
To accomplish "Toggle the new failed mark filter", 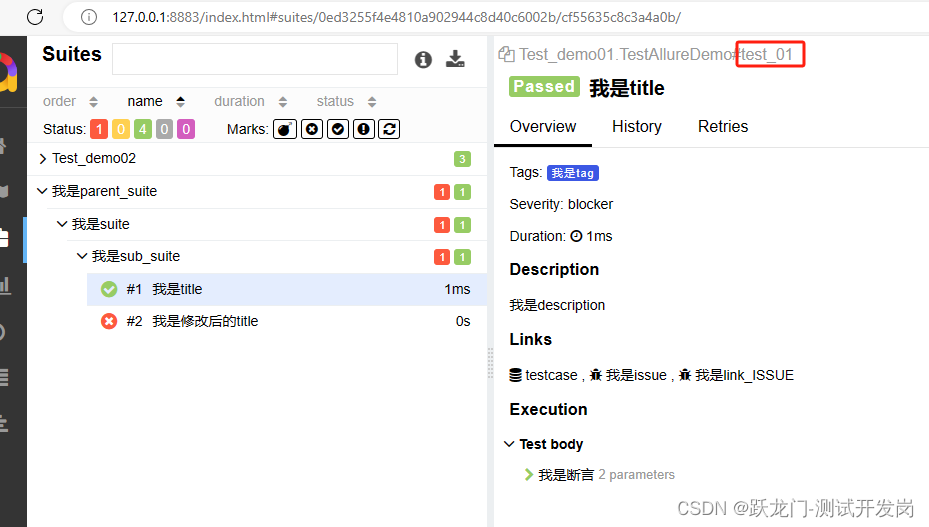I will click(x=312, y=129).
